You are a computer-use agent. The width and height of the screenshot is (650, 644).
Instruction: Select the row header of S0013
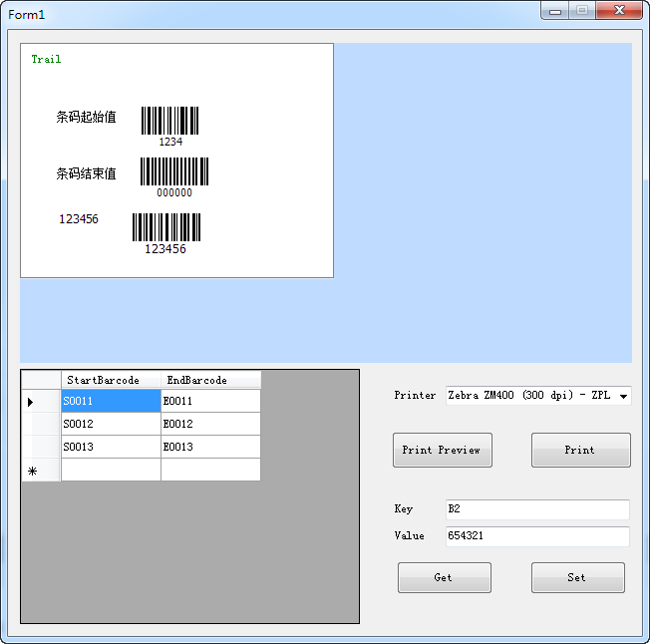[41, 447]
